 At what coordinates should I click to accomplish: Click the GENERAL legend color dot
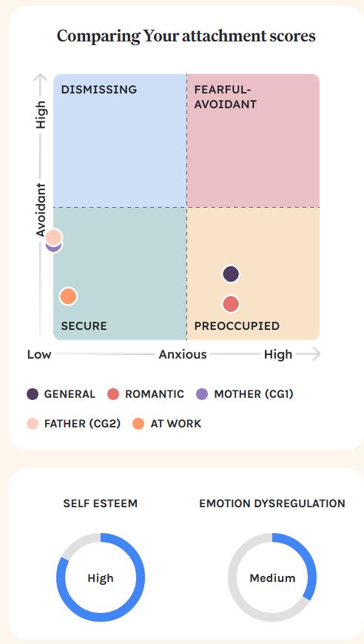click(33, 394)
